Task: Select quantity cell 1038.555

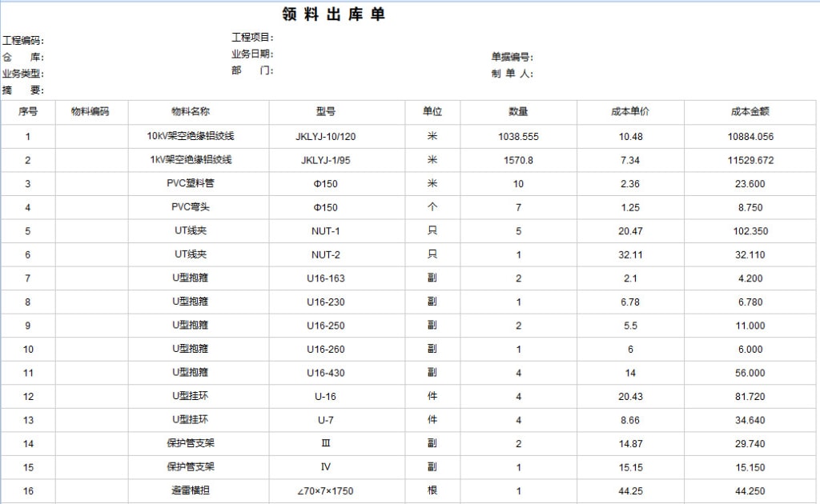Action: [518, 136]
